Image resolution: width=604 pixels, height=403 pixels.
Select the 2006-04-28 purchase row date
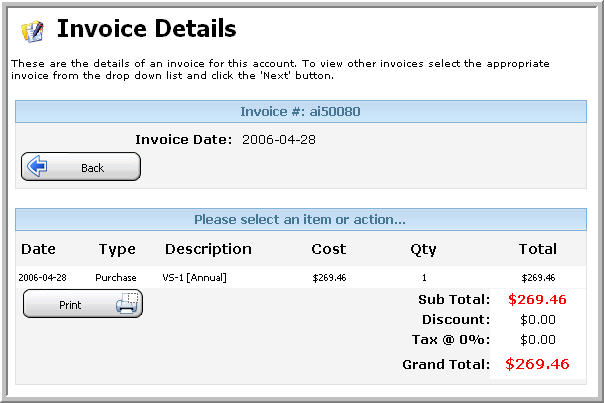click(x=42, y=277)
